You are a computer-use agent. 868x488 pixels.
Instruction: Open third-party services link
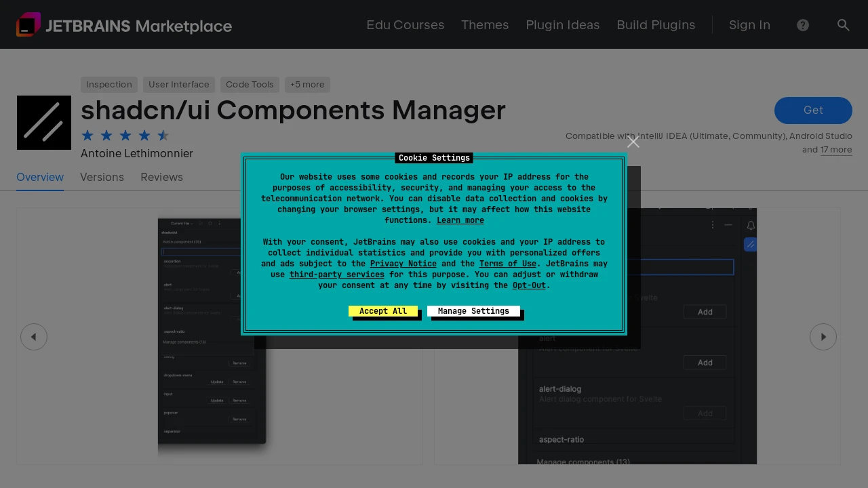tap(337, 274)
